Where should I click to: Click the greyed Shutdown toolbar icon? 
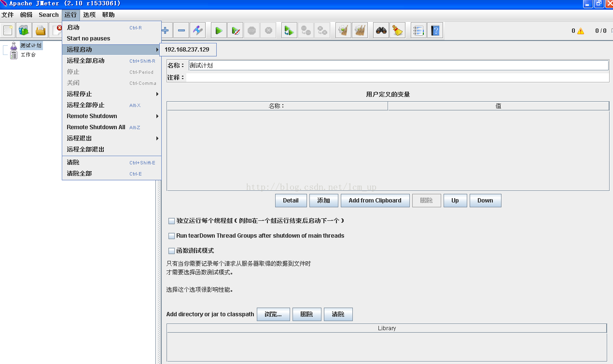tap(268, 30)
